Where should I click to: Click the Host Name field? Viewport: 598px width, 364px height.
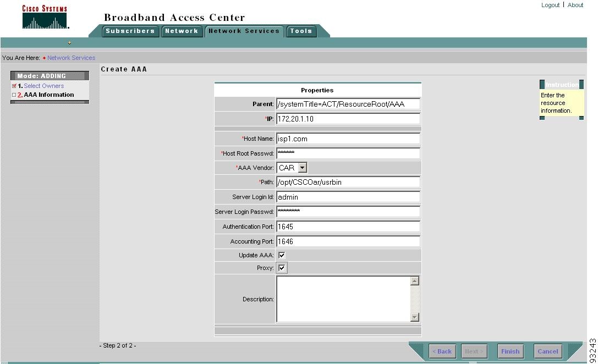tap(348, 139)
